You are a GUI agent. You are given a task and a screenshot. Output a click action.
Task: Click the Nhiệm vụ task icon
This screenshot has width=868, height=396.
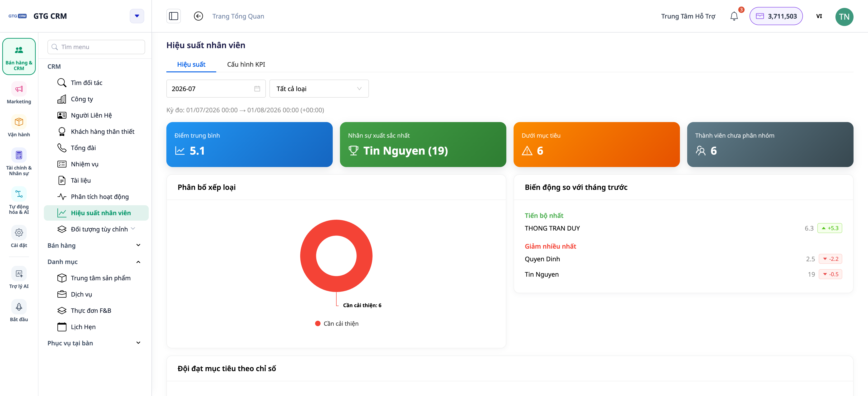tap(62, 164)
